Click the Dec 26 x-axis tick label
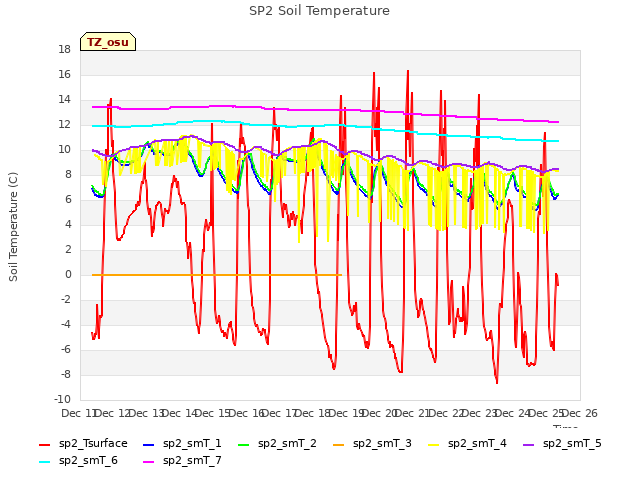Screen dimensions: 640x480 tap(580, 413)
